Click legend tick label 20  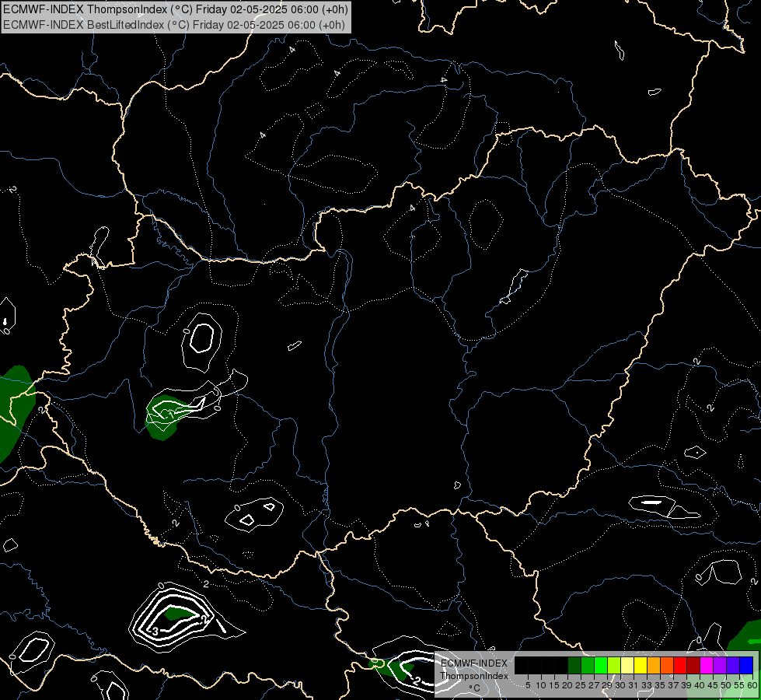point(567,685)
